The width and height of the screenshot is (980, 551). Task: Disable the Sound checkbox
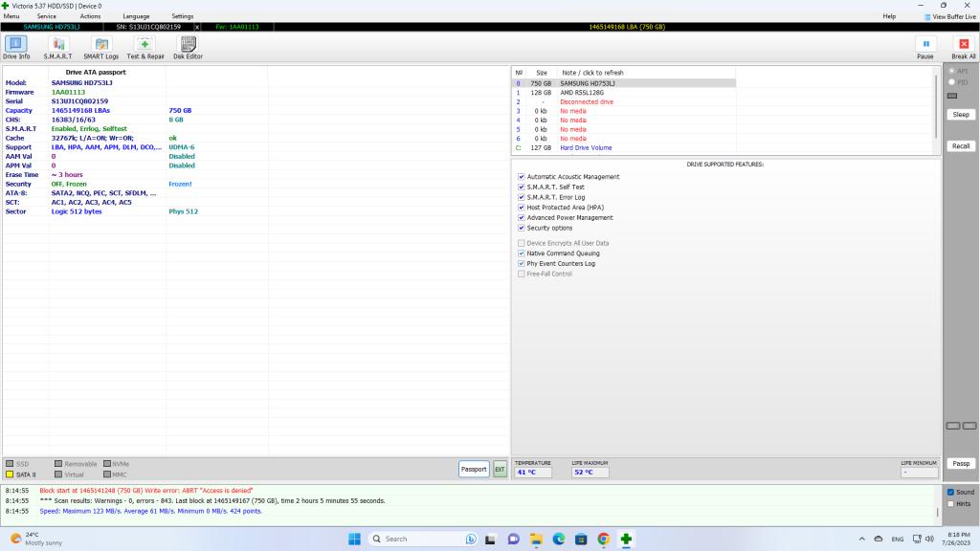[x=949, y=492]
